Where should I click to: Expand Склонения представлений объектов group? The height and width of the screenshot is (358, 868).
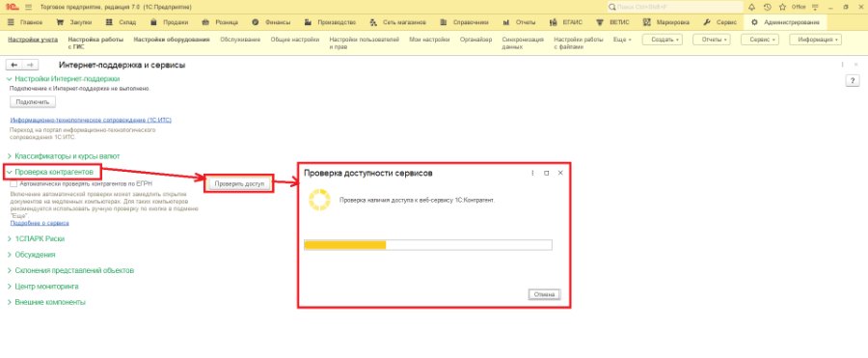[x=74, y=270]
